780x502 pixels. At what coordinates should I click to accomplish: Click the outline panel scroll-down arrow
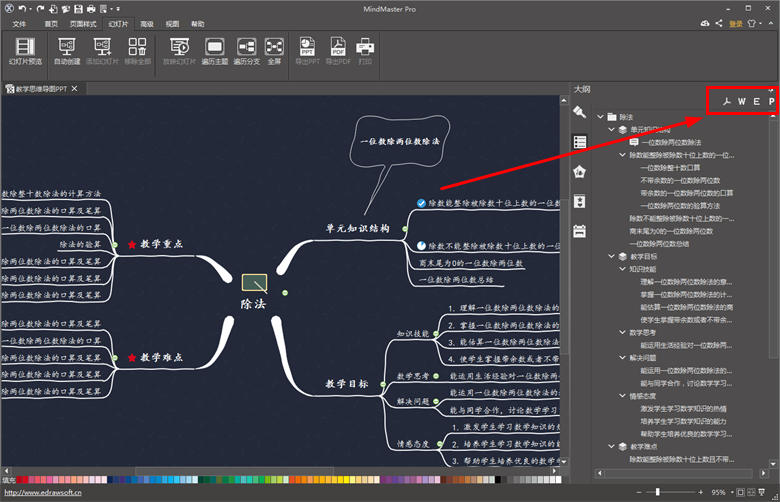(x=773, y=464)
